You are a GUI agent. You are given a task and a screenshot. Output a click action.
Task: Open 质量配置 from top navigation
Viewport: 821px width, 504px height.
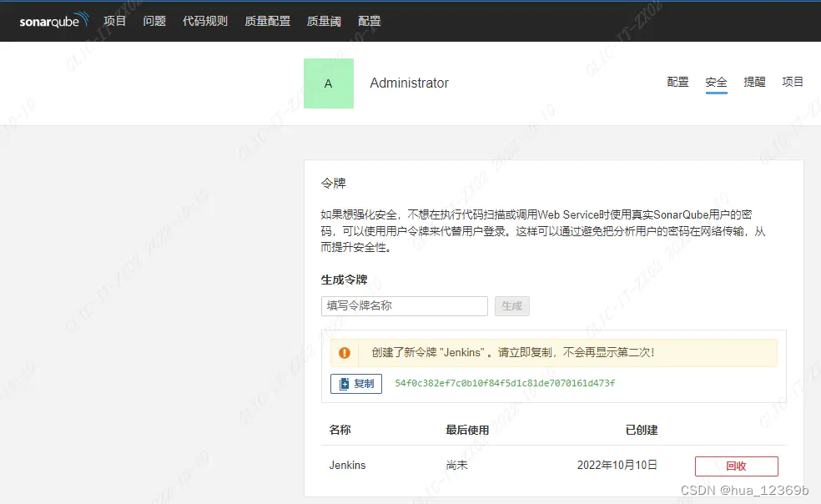pos(268,21)
